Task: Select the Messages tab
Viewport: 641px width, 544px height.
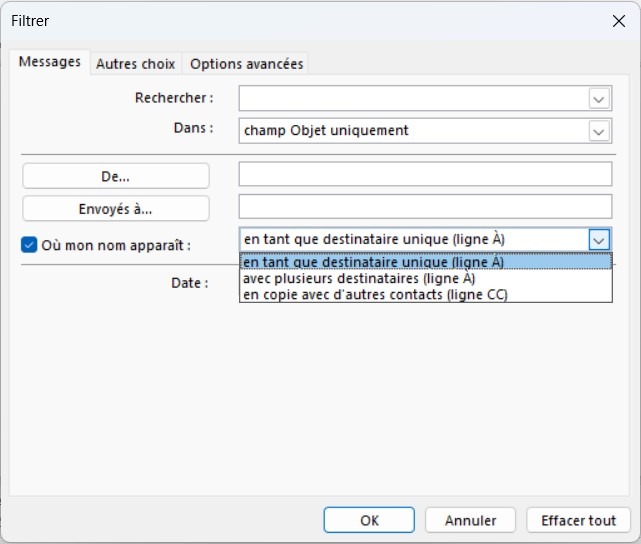Action: point(50,62)
